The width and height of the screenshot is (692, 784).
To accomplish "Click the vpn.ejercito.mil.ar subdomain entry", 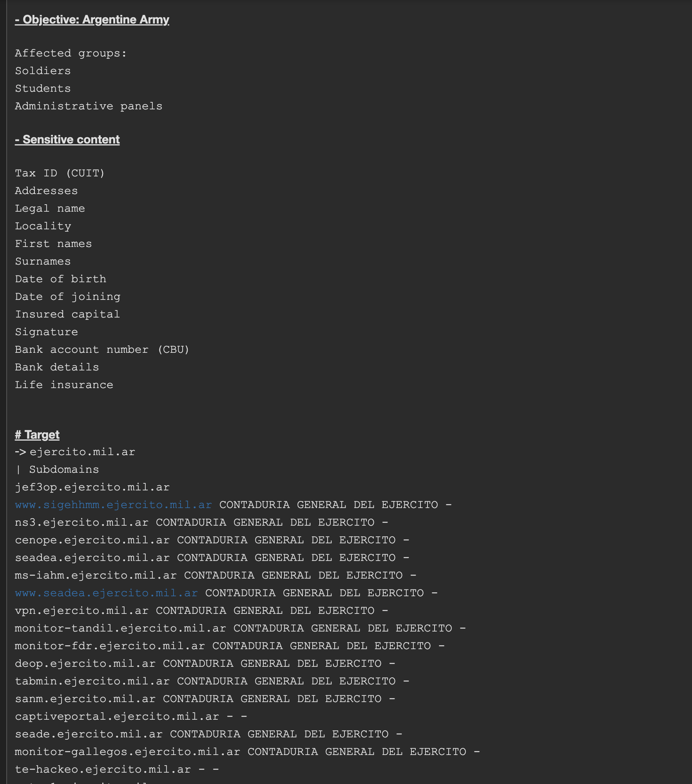I will tap(82, 610).
